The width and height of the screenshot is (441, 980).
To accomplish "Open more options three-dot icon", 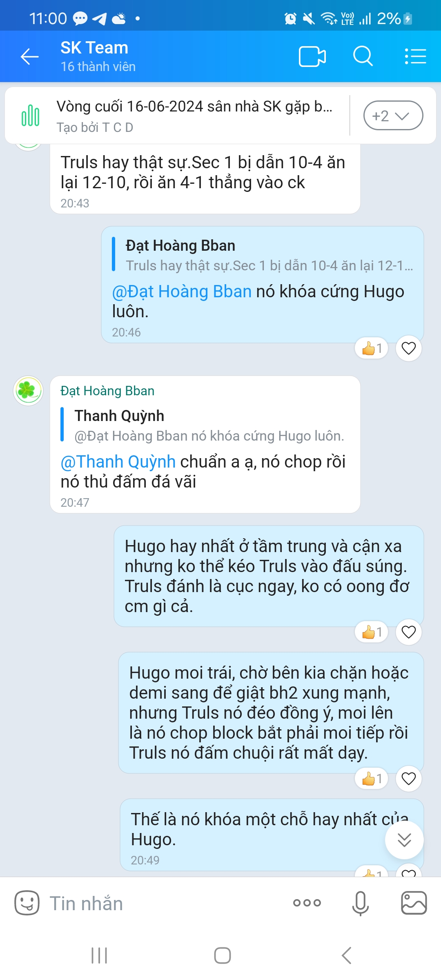I will (x=307, y=903).
